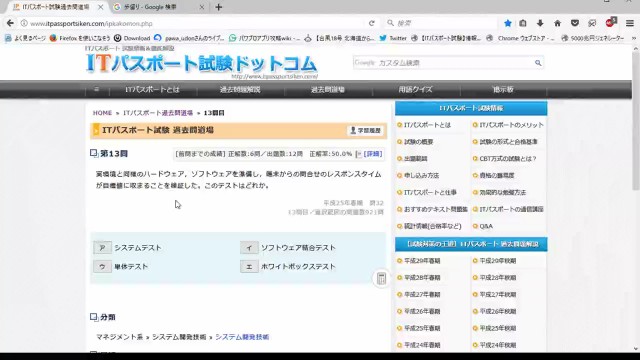This screenshot has height=360, width=640.
Task: Open システム開発技術 blue category link
Action: (242, 337)
